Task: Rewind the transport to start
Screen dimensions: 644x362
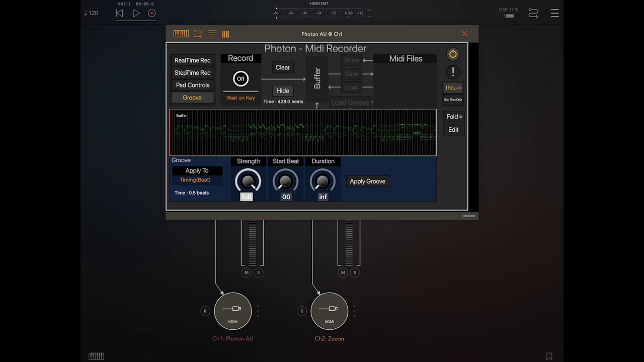Action: (x=119, y=13)
